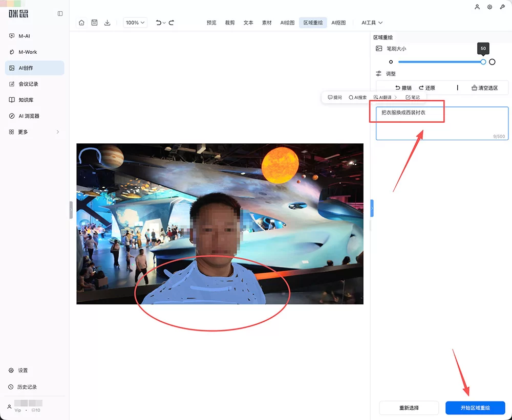Collapse right panel using blue handle

click(372, 208)
